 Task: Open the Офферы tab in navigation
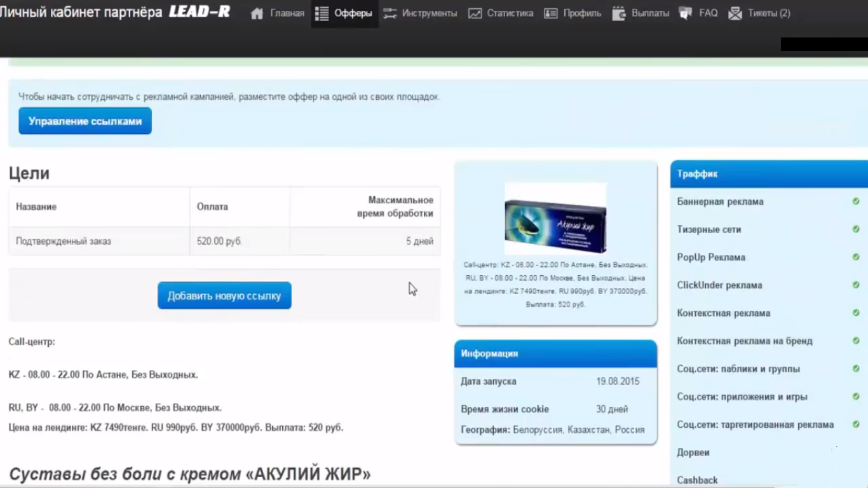coord(344,13)
